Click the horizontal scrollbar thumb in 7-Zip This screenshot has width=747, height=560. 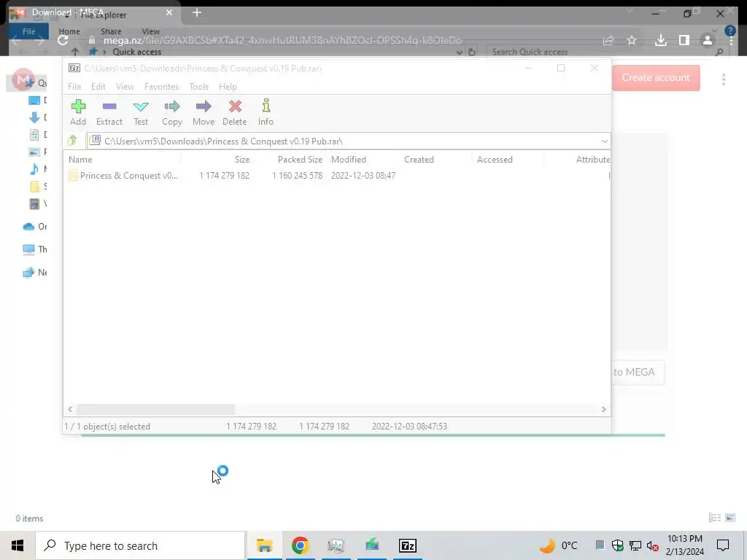click(156, 410)
